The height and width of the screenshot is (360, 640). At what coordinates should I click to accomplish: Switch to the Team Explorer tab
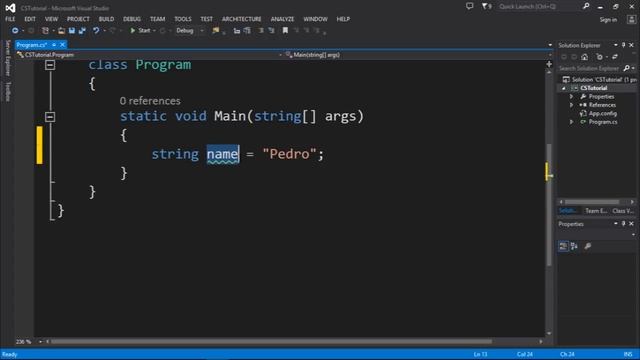point(596,211)
